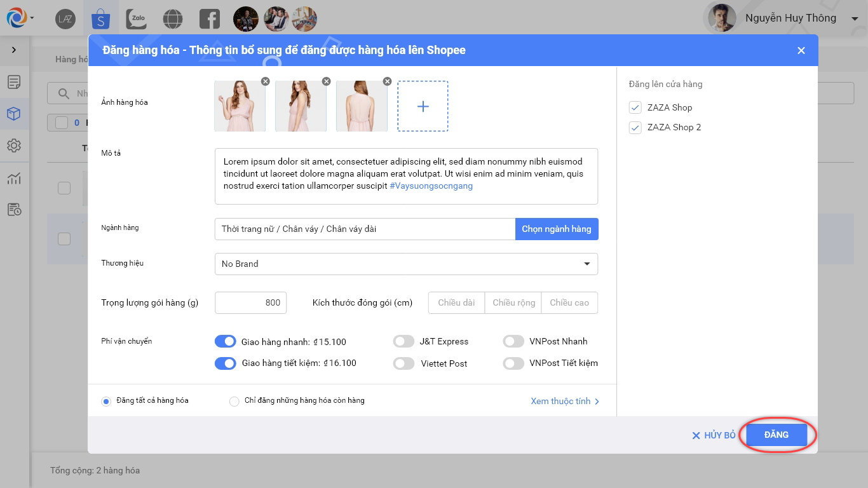Uncheck ZAZA Shop 2 store checkbox
The width and height of the screenshot is (868, 488).
635,128
